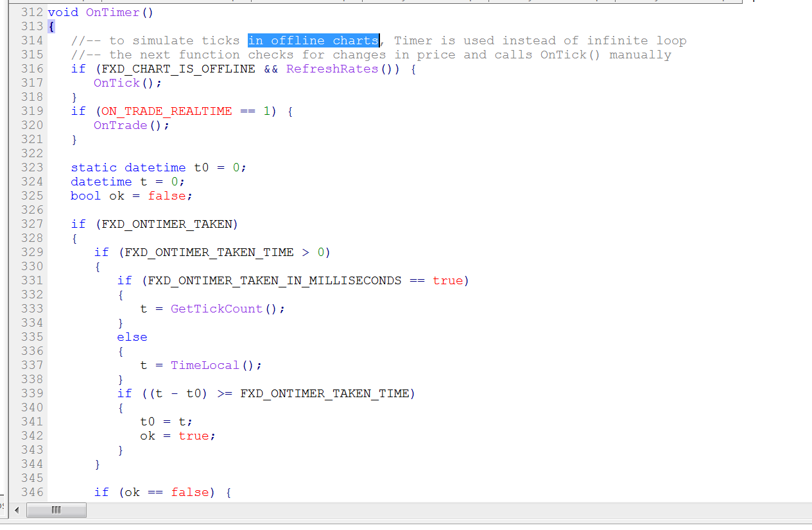Click line number 322 in the gutter
The width and height of the screenshot is (812, 530).
pos(32,153)
